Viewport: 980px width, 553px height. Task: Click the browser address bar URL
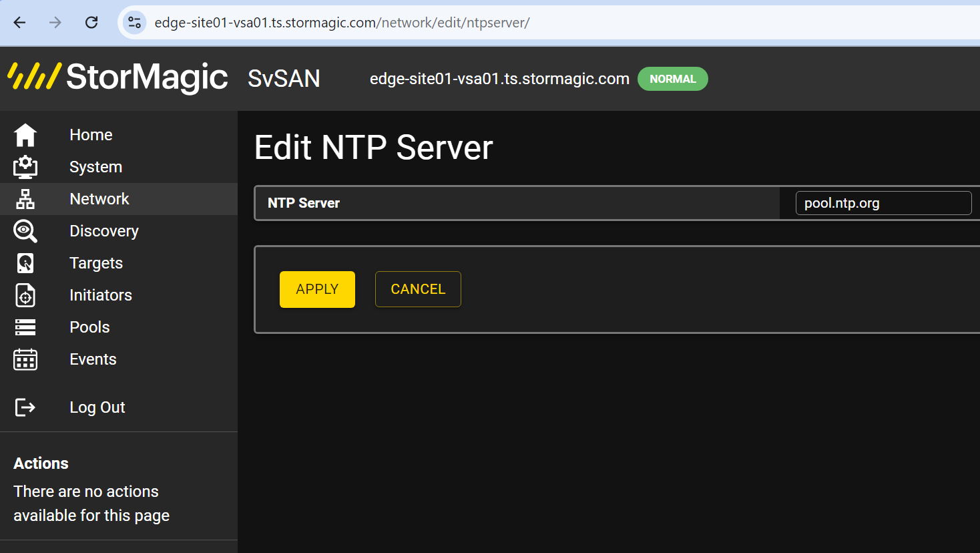[342, 23]
